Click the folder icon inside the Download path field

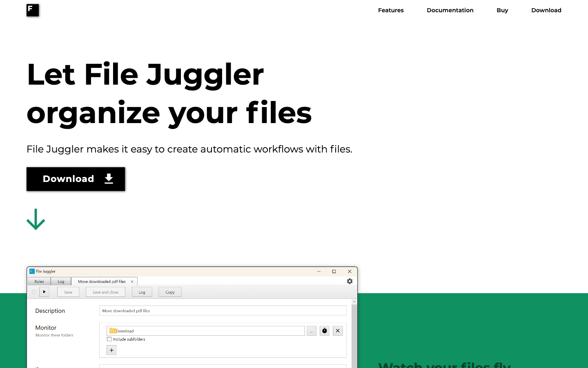point(113,330)
